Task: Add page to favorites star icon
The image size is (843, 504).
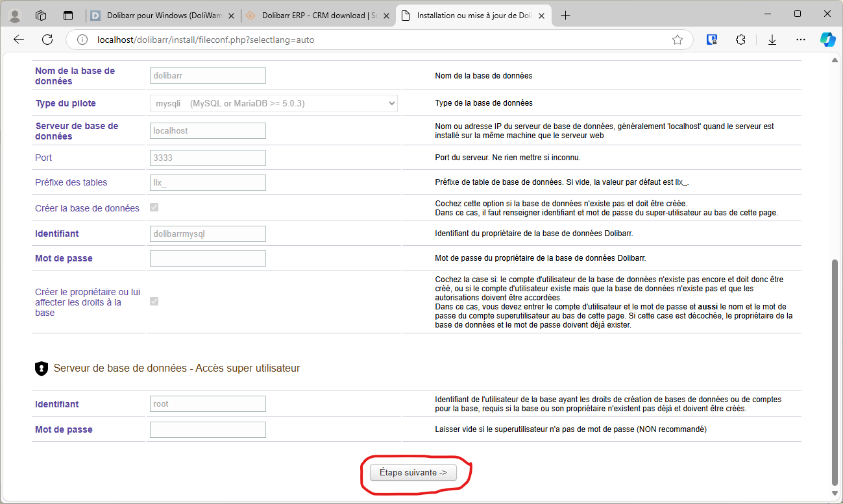Action: [x=678, y=40]
